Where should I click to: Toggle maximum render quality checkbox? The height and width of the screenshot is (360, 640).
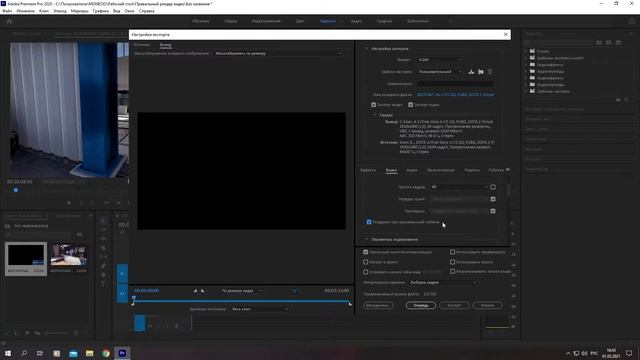[x=366, y=252]
